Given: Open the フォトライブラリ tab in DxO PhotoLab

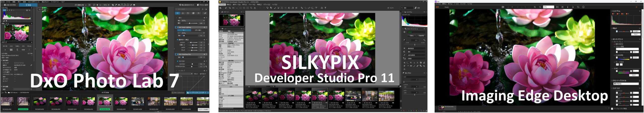Looking at the screenshot, I should click(x=10, y=5).
